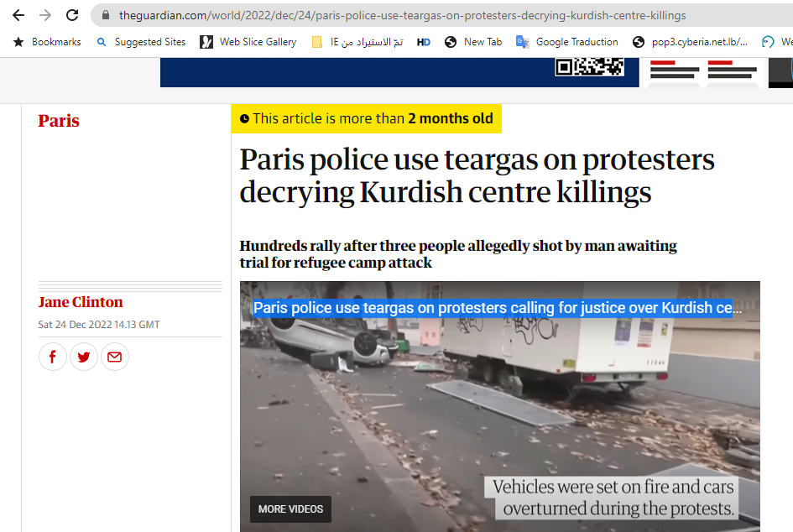793x532 pixels.
Task: Open the Web Slice Gallery bookmark
Action: [x=248, y=42]
